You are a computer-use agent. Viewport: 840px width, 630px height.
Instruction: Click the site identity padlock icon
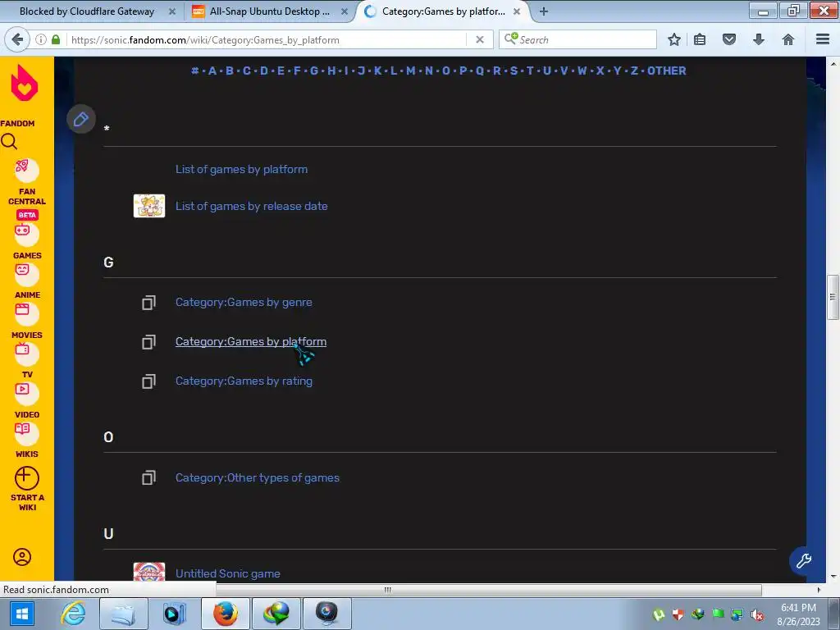pyautogui.click(x=56, y=39)
